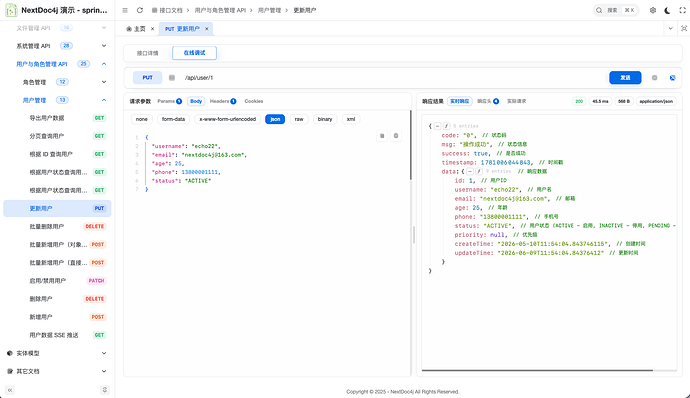Select the form-data body type
Image resolution: width=690 pixels, height=398 pixels.
coord(173,119)
